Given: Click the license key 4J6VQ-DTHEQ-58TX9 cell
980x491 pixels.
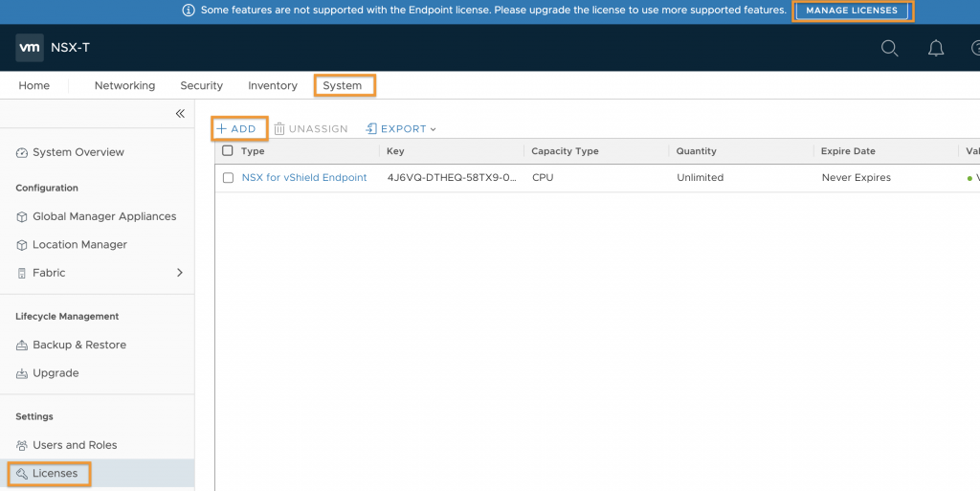Looking at the screenshot, I should pyautogui.click(x=452, y=177).
